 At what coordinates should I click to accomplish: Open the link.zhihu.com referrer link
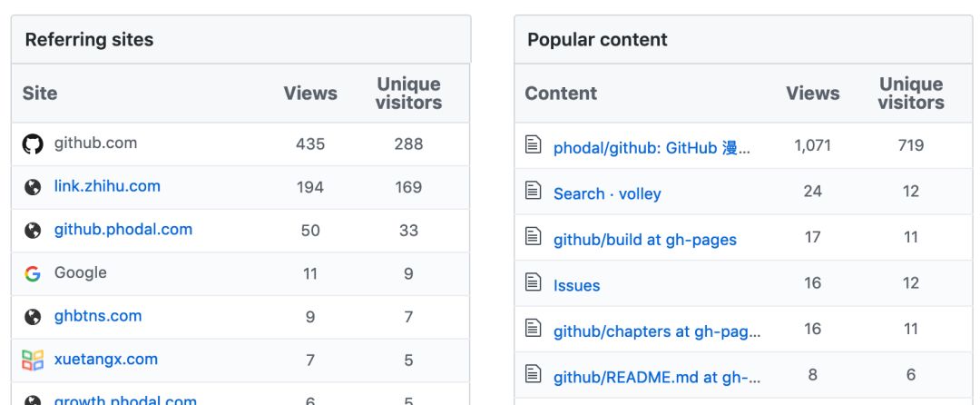tap(107, 186)
